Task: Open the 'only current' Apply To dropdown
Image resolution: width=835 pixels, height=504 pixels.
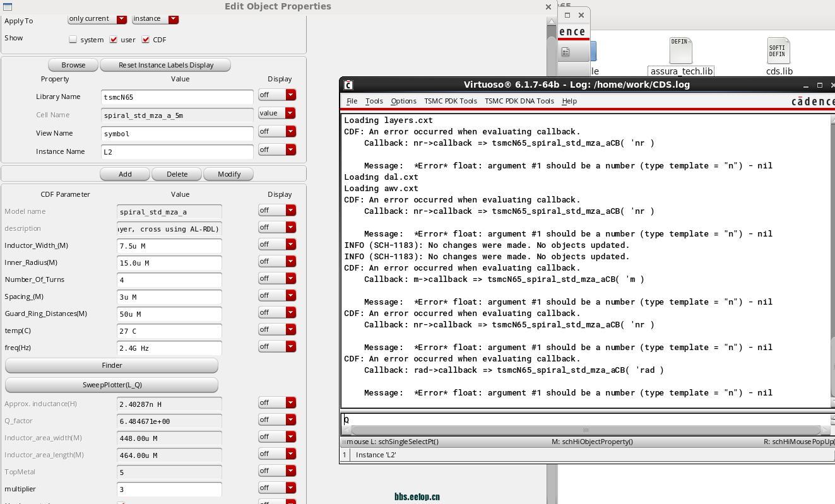Action: pyautogui.click(x=97, y=18)
